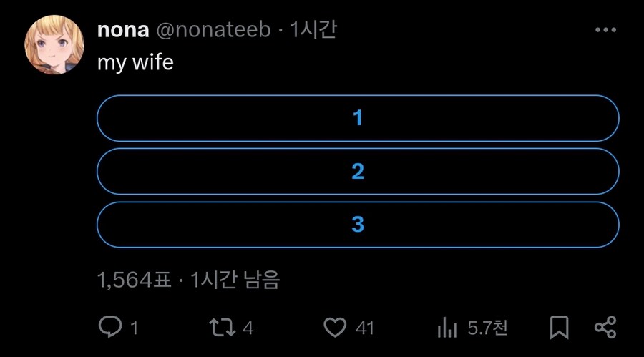Click the reply speech bubble icon
This screenshot has height=357, width=644.
pos(109,328)
